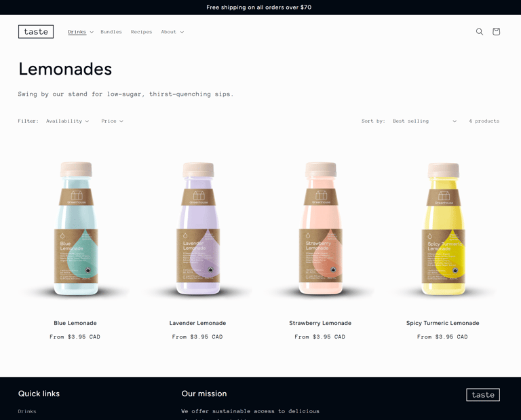Open the Spicy Turmeric Lemonade product link
The height and width of the screenshot is (420, 521).
click(x=442, y=323)
